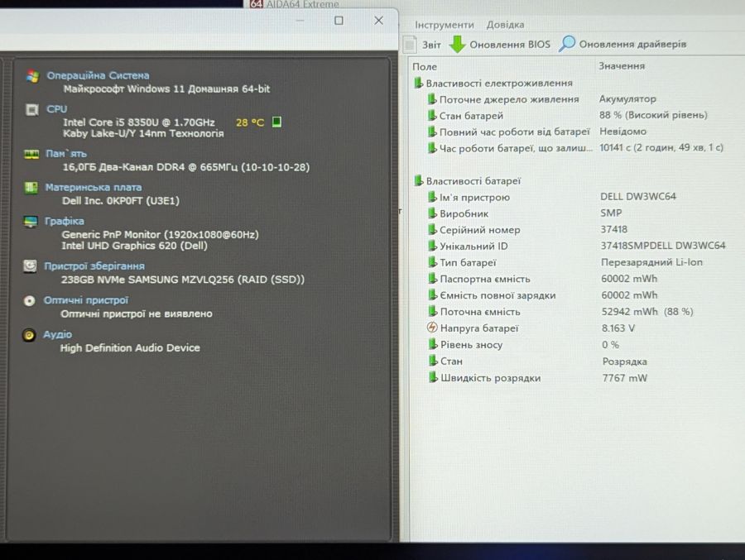Click the icon beside Тип батареї
The height and width of the screenshot is (560, 745).
pos(432,262)
